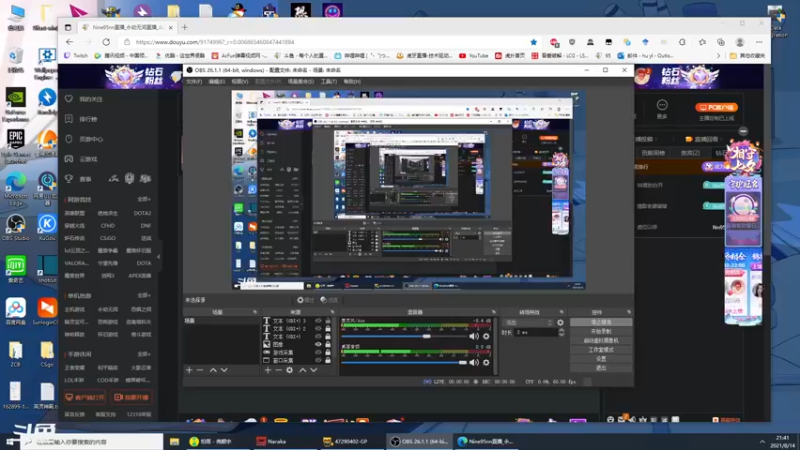Open a new tab in Edge

point(185,27)
